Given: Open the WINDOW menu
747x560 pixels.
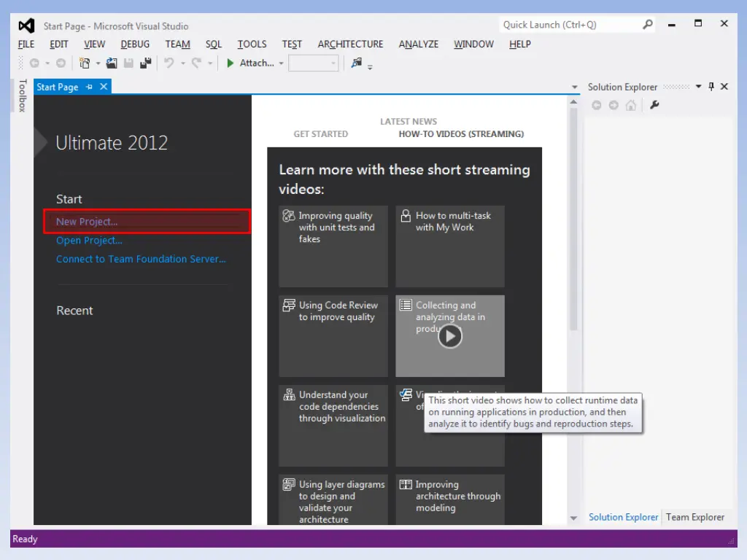Looking at the screenshot, I should tap(473, 44).
